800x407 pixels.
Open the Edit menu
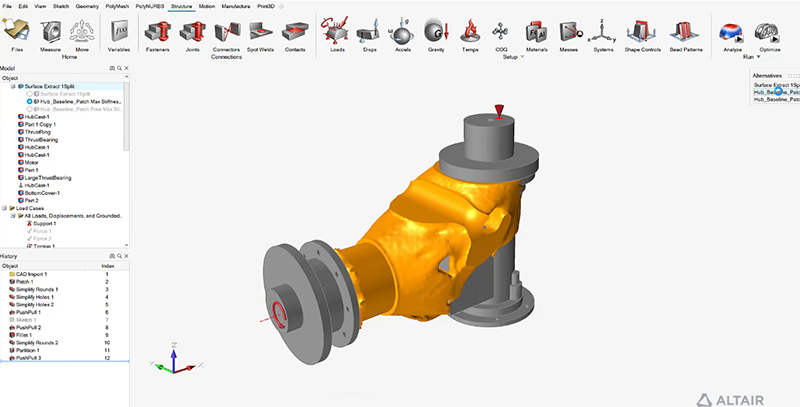pyautogui.click(x=23, y=6)
